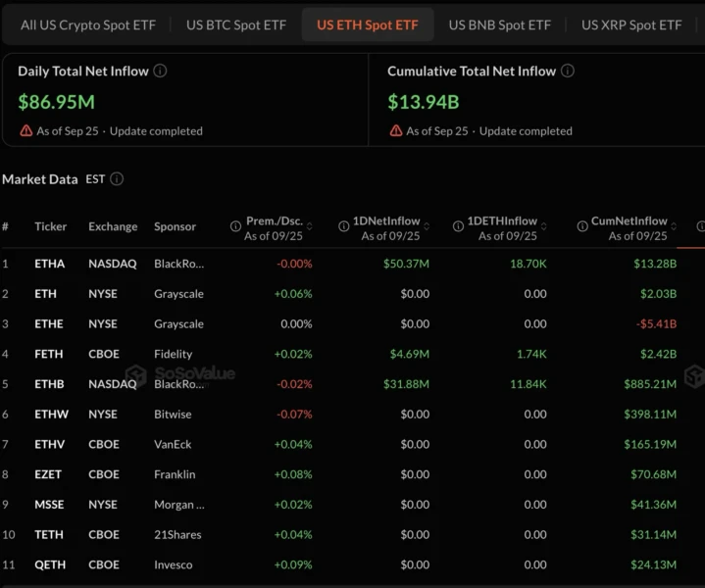Click TETH's $31.14M cumulative inflow

653,534
